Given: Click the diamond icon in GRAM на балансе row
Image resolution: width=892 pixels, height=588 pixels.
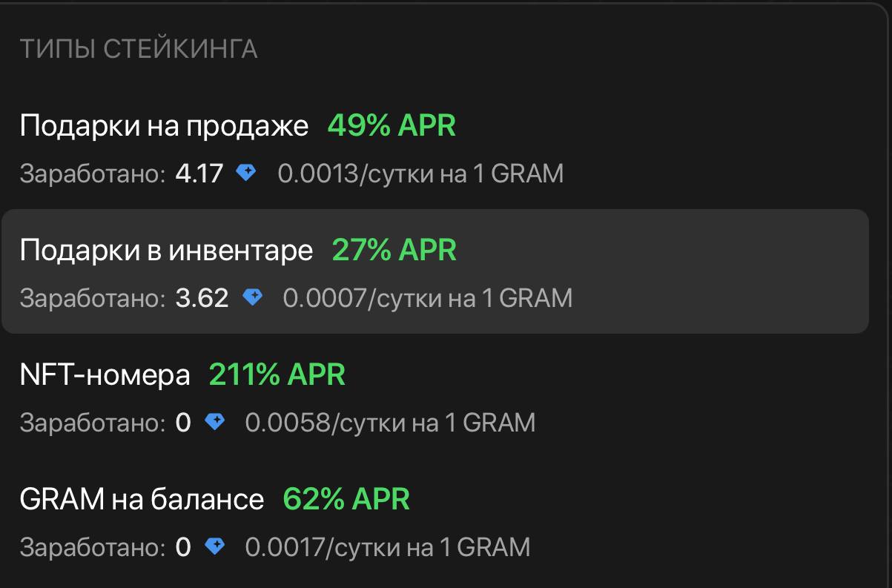Looking at the screenshot, I should (x=214, y=546).
